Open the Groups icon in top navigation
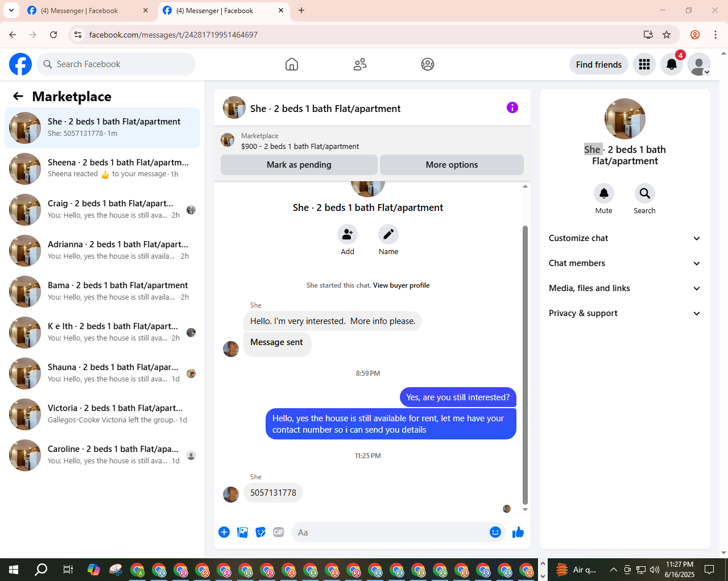Viewport: 728px width, 581px height. pyautogui.click(x=428, y=64)
